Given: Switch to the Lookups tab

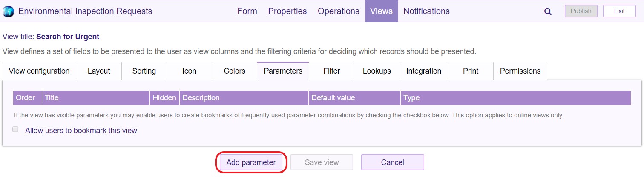Looking at the screenshot, I should [x=377, y=71].
